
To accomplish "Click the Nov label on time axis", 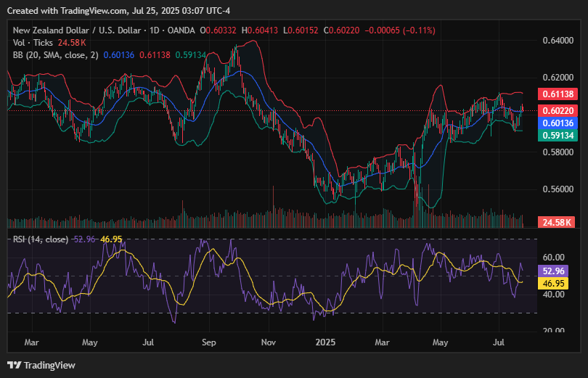I will (x=269, y=342).
